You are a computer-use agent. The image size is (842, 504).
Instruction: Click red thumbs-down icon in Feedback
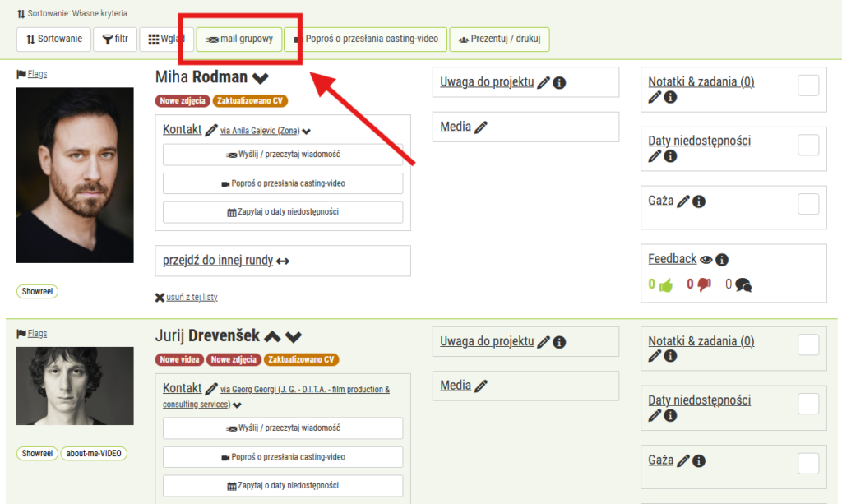click(x=704, y=285)
